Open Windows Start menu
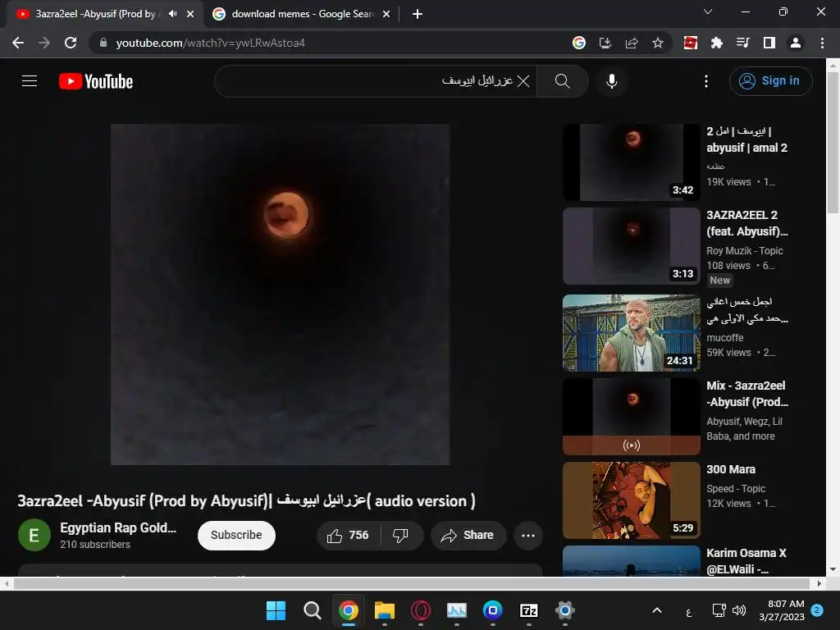The width and height of the screenshot is (840, 630). click(x=276, y=610)
